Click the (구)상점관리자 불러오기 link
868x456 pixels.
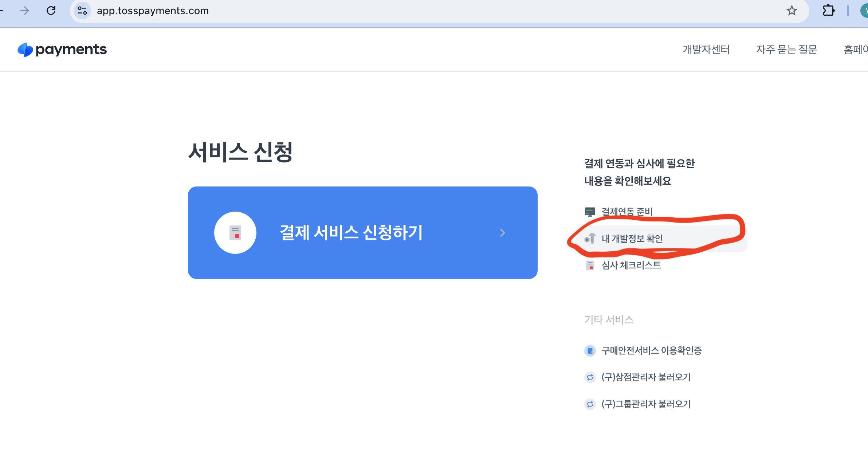tap(646, 377)
